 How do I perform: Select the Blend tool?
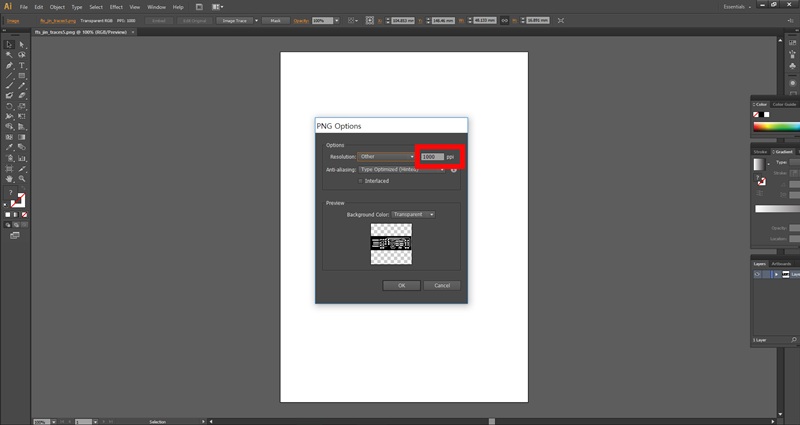click(22, 147)
